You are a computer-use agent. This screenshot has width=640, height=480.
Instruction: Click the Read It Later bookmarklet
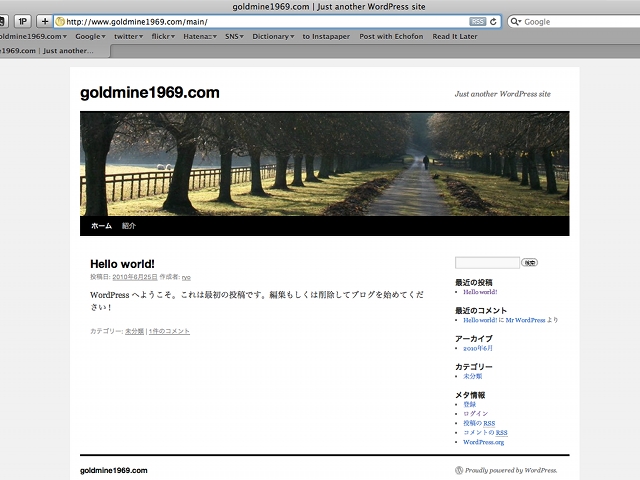[x=455, y=36]
